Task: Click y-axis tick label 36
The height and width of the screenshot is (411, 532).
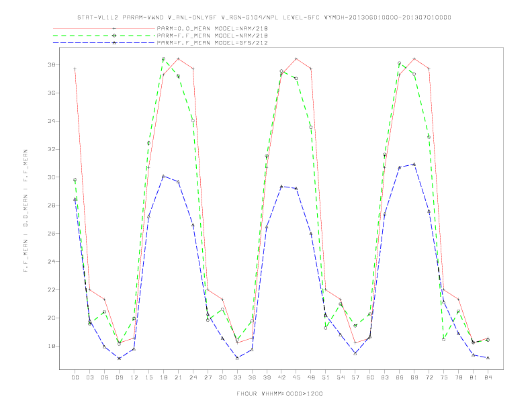Action: tap(52, 93)
